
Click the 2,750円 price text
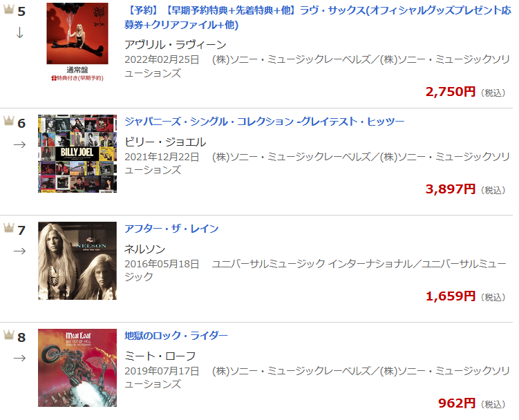[x=451, y=92]
